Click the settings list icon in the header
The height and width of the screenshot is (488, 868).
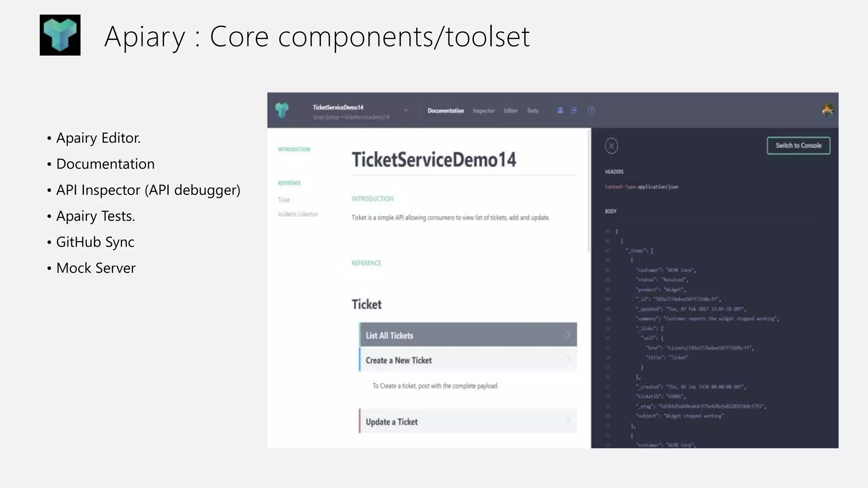click(x=574, y=111)
